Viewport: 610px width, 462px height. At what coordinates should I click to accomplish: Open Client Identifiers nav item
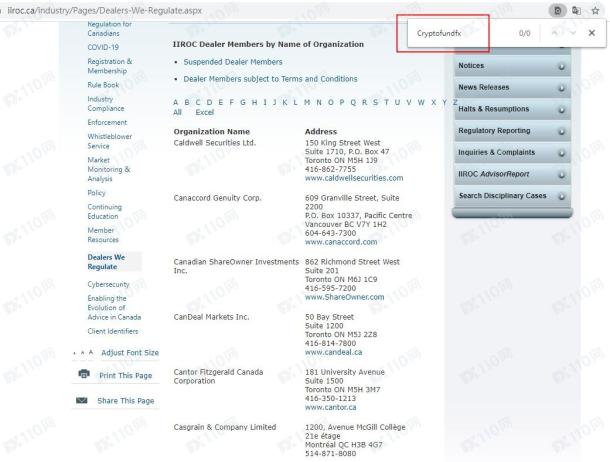point(113,331)
